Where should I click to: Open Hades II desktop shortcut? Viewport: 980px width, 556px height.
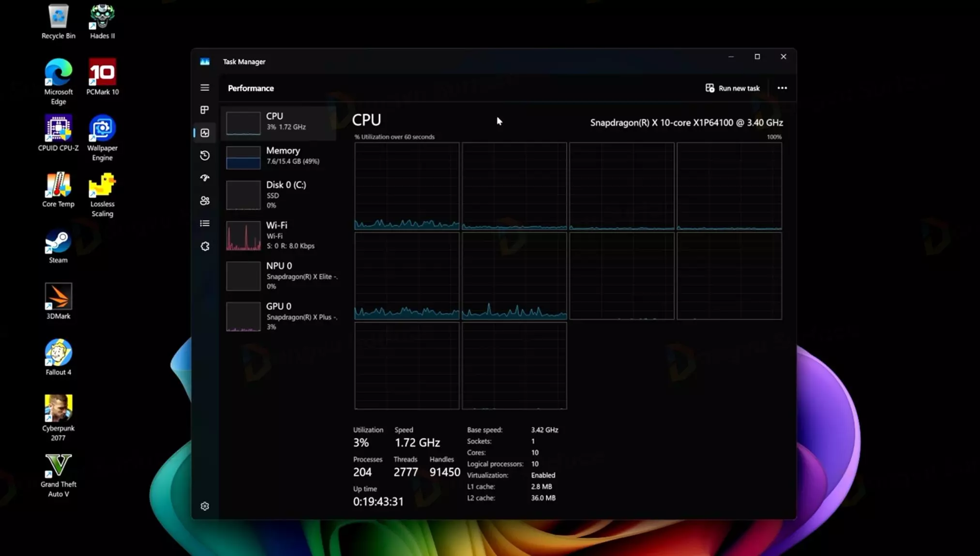[x=102, y=22]
